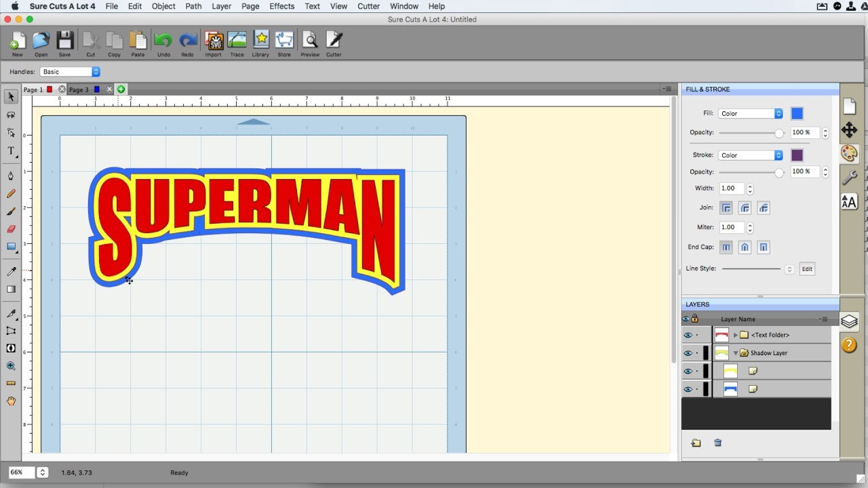Select the Type text tool
Image resolution: width=868 pixels, height=488 pixels.
[11, 151]
